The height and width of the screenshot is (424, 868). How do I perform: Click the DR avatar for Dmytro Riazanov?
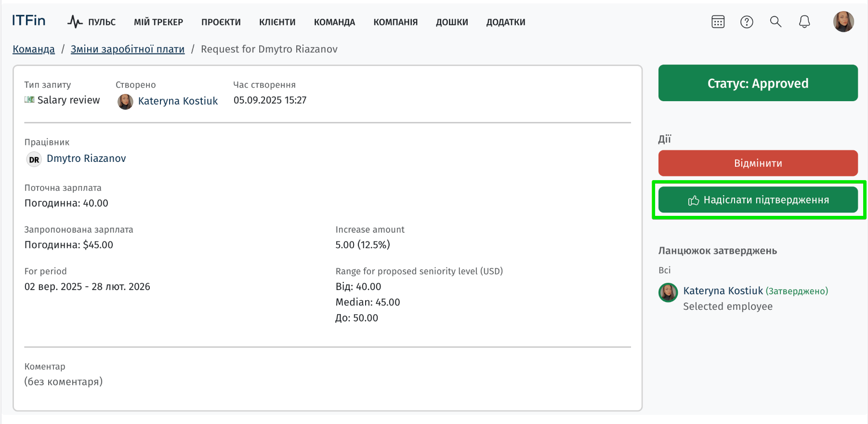pos(34,159)
